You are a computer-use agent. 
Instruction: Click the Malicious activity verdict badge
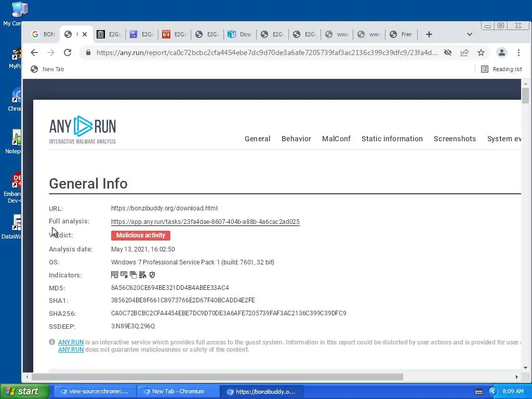(140, 235)
